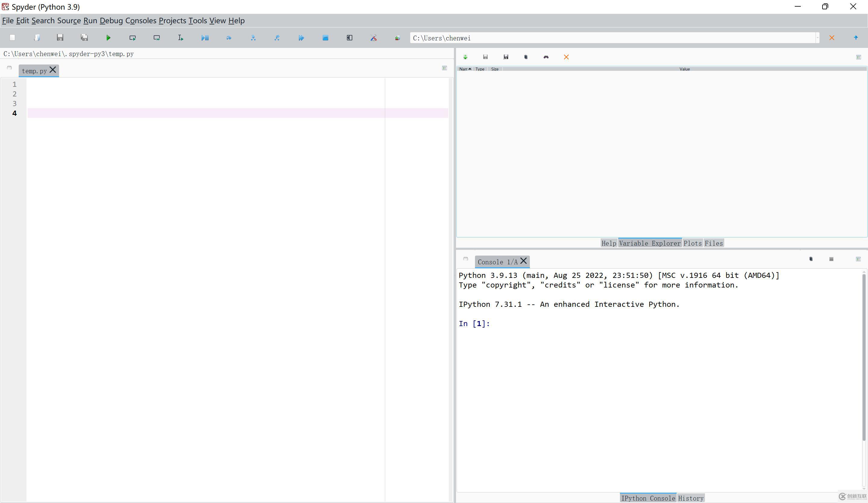Click the Save all files button
This screenshot has width=868, height=503.
[84, 38]
